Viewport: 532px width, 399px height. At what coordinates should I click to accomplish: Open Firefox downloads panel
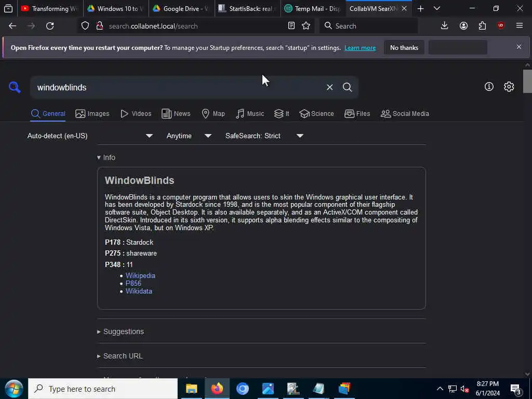(x=445, y=26)
